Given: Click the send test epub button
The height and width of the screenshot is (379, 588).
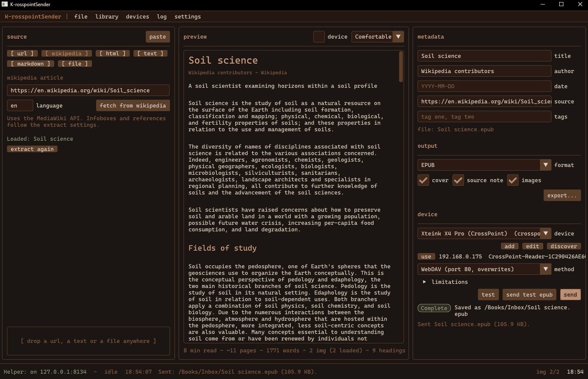Looking at the screenshot, I should point(529,295).
